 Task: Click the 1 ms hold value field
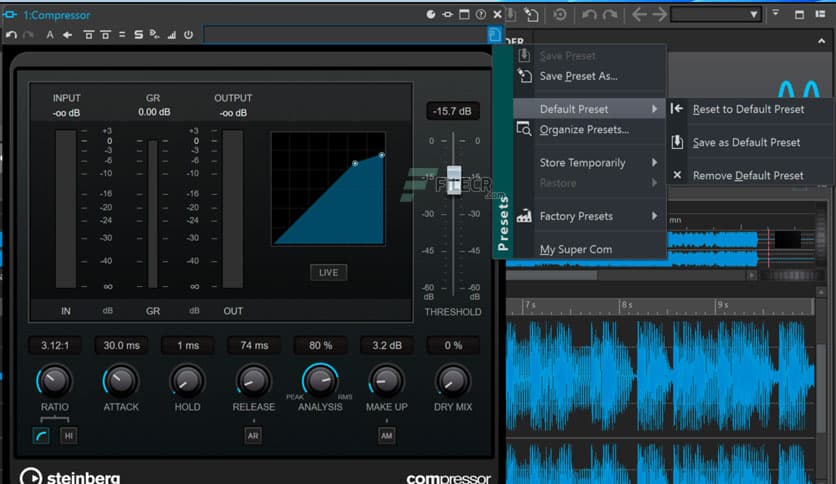(x=188, y=345)
